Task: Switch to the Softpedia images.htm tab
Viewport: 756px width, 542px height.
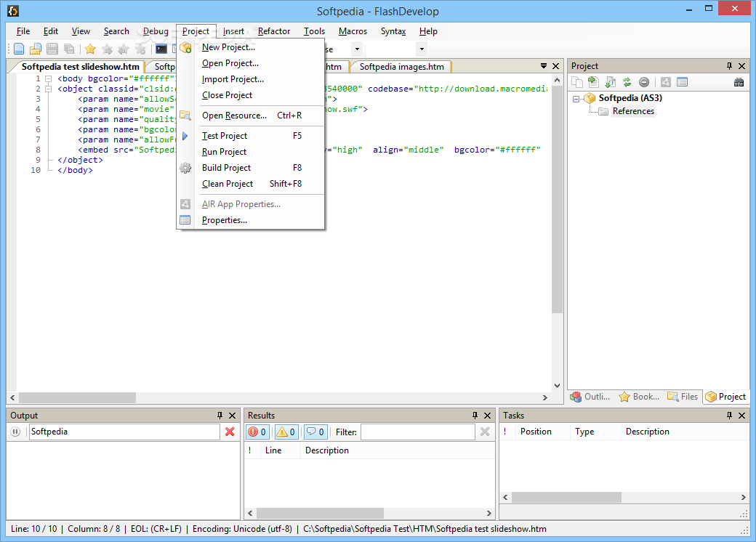Action: (401, 67)
